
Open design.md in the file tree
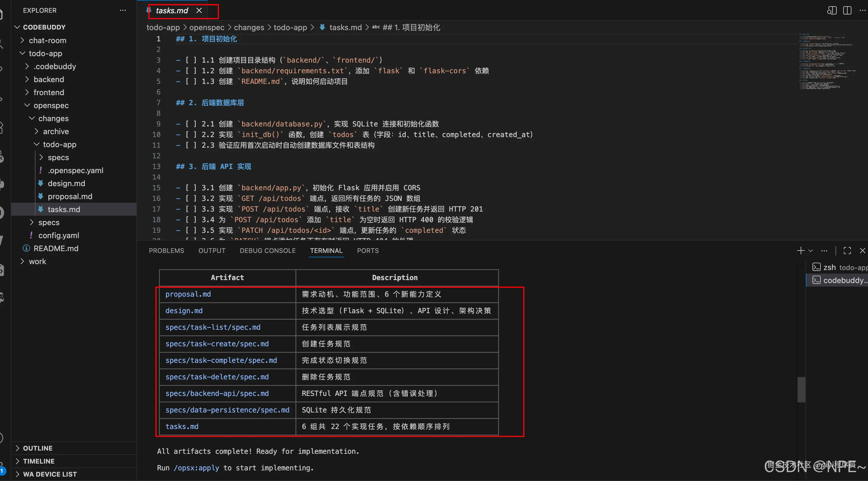pos(66,183)
